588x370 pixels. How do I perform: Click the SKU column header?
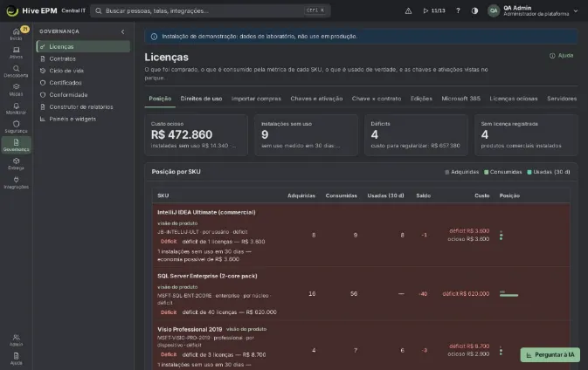(x=163, y=195)
